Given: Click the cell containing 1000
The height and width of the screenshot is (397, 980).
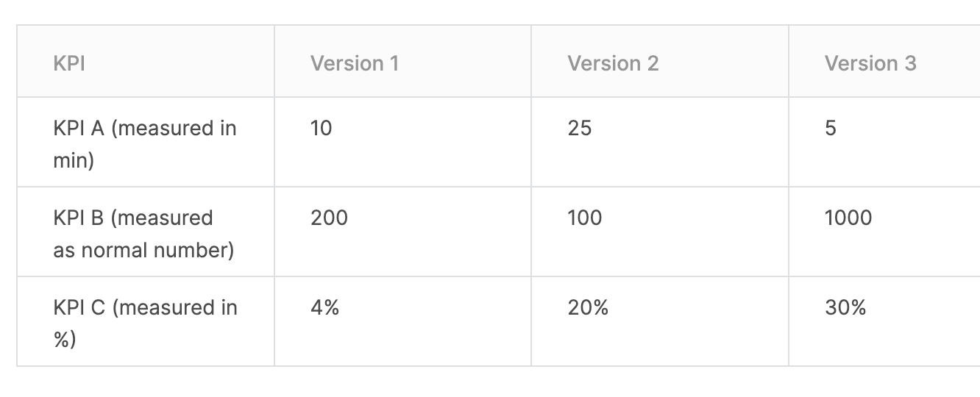Looking at the screenshot, I should 884,232.
